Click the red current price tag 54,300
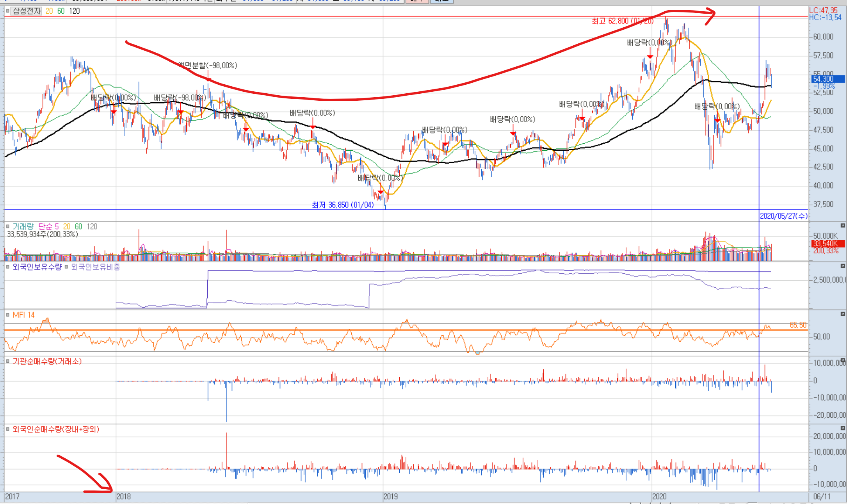The width and height of the screenshot is (847, 504). [827, 79]
